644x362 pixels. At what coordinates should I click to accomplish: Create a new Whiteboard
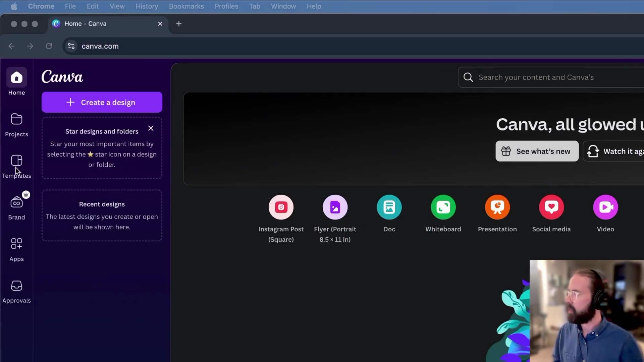443,207
